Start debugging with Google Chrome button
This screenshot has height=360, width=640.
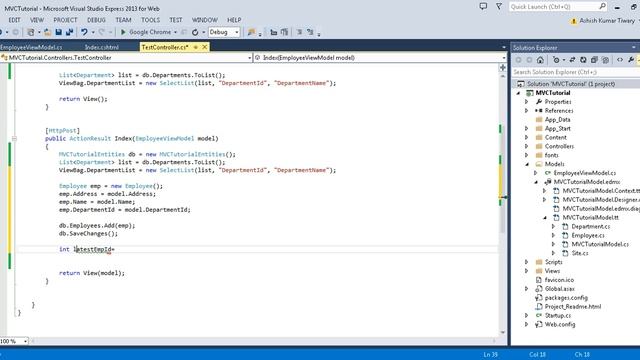point(146,32)
